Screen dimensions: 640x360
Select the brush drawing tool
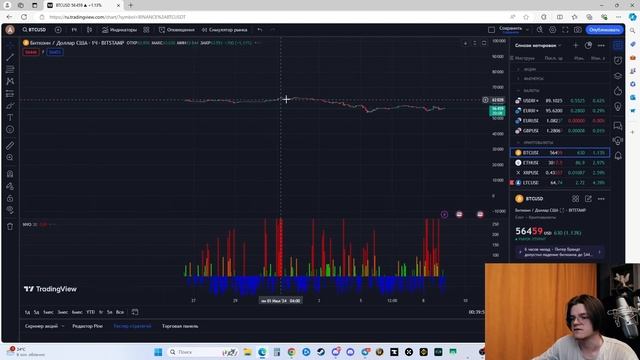[10, 106]
